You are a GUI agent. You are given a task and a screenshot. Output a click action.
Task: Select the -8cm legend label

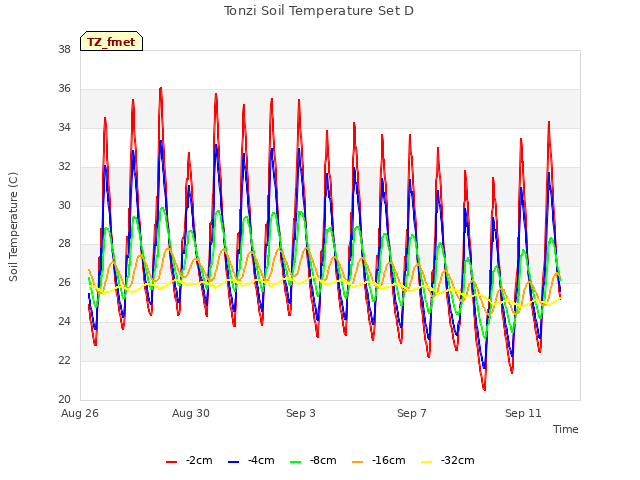tap(323, 460)
